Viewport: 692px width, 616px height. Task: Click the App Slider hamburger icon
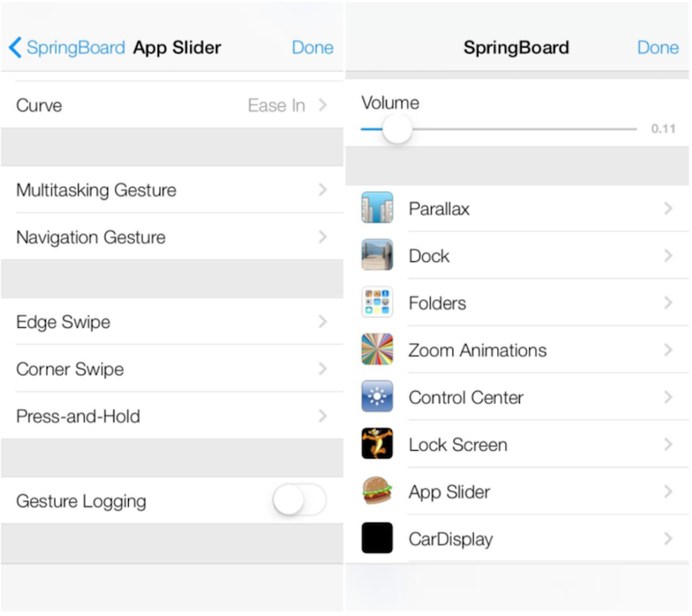(377, 492)
